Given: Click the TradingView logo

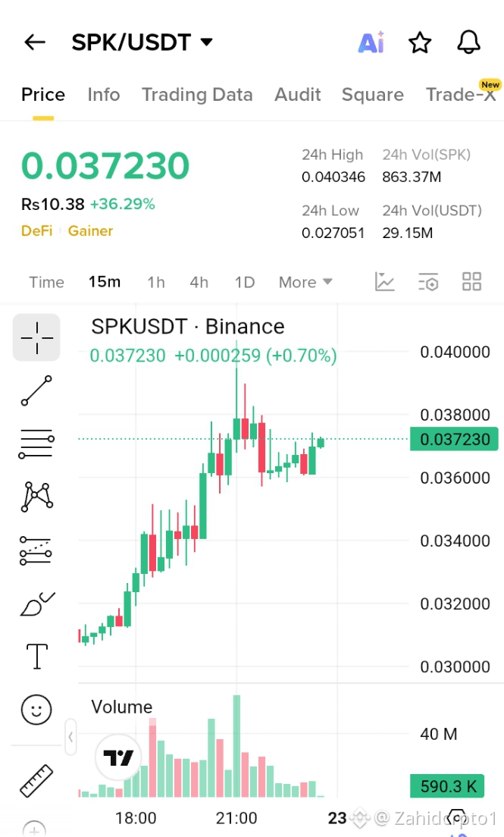Looking at the screenshot, I should click(x=118, y=757).
